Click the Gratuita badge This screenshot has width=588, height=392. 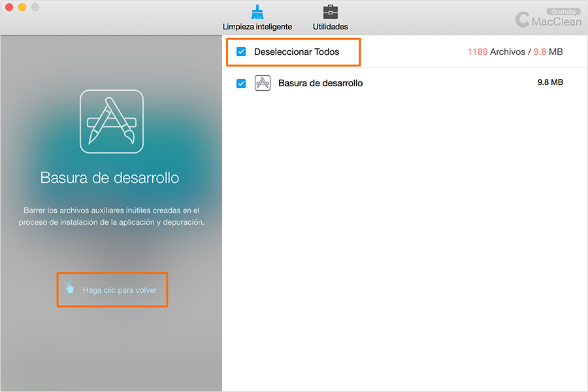(x=563, y=11)
